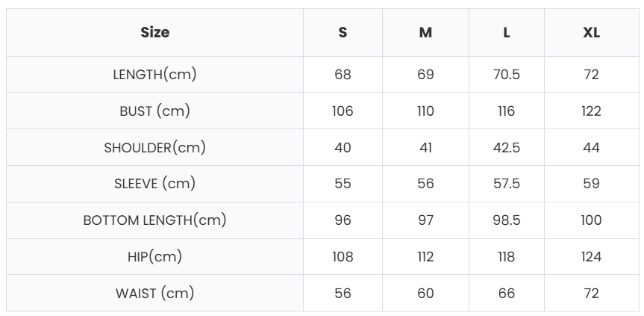Select the XL size column header

click(591, 33)
